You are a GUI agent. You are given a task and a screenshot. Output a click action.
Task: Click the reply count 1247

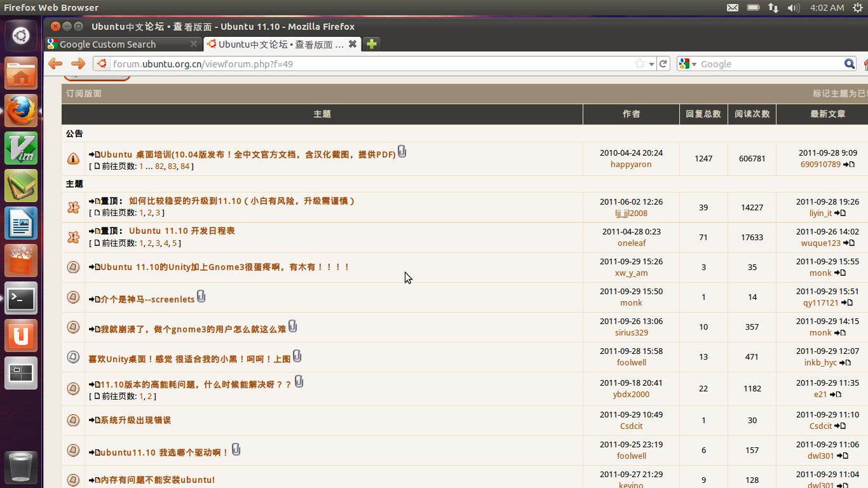[x=703, y=159]
